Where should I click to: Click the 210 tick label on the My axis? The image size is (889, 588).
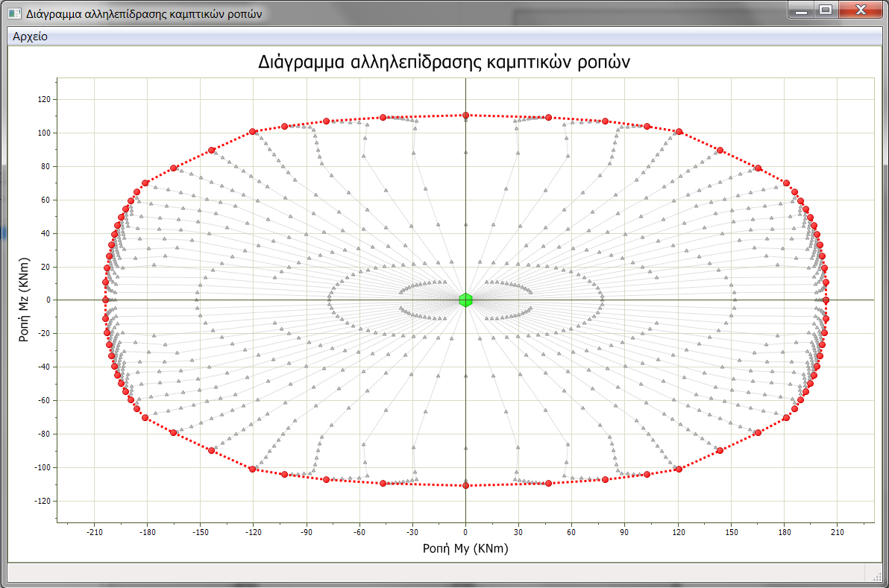click(837, 532)
